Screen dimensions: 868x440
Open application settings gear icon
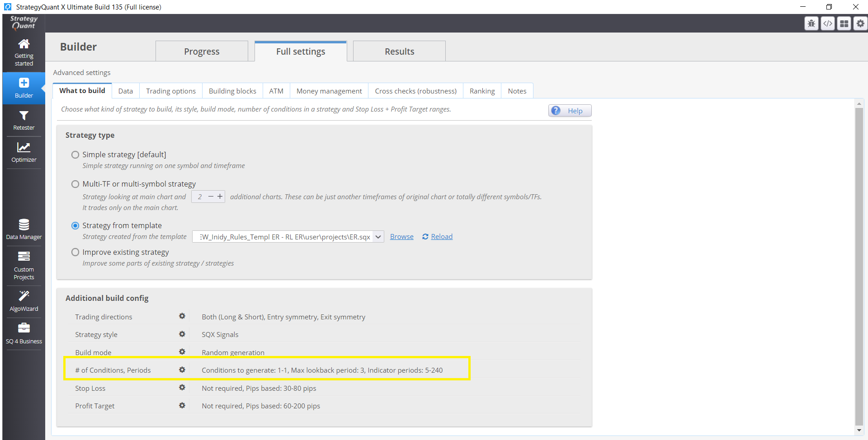(x=860, y=23)
